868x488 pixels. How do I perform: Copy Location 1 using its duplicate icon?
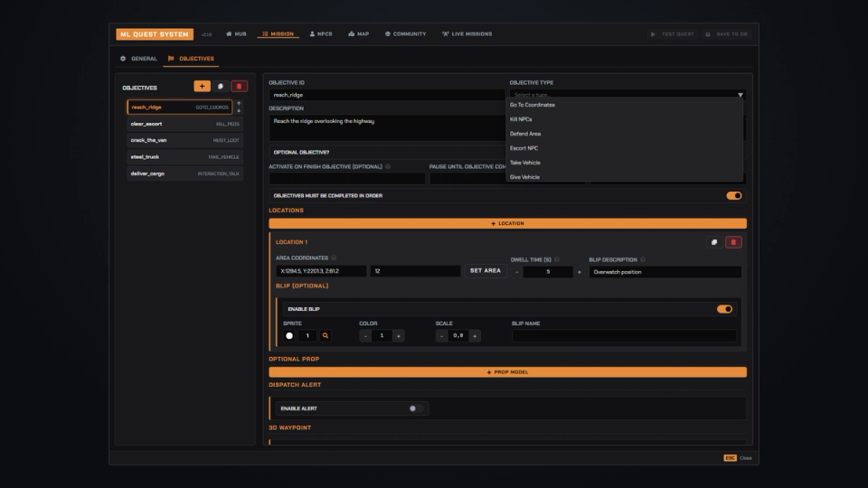pyautogui.click(x=714, y=242)
